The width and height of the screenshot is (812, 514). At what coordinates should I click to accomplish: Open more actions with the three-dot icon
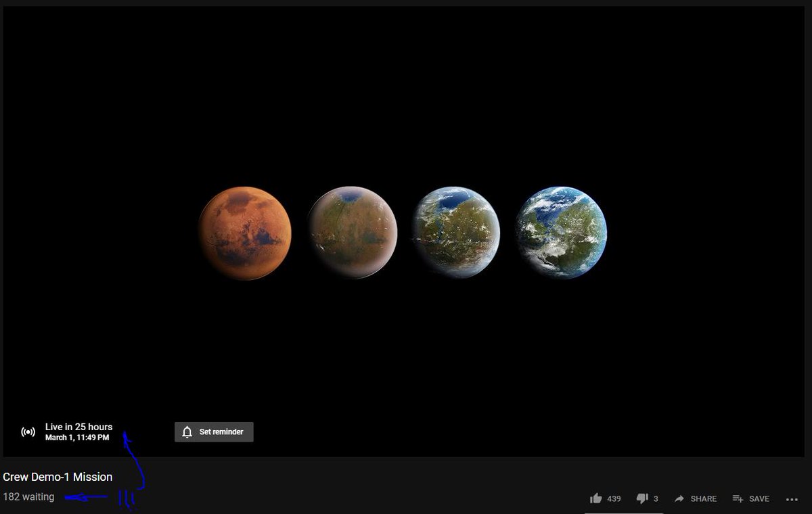tap(792, 498)
